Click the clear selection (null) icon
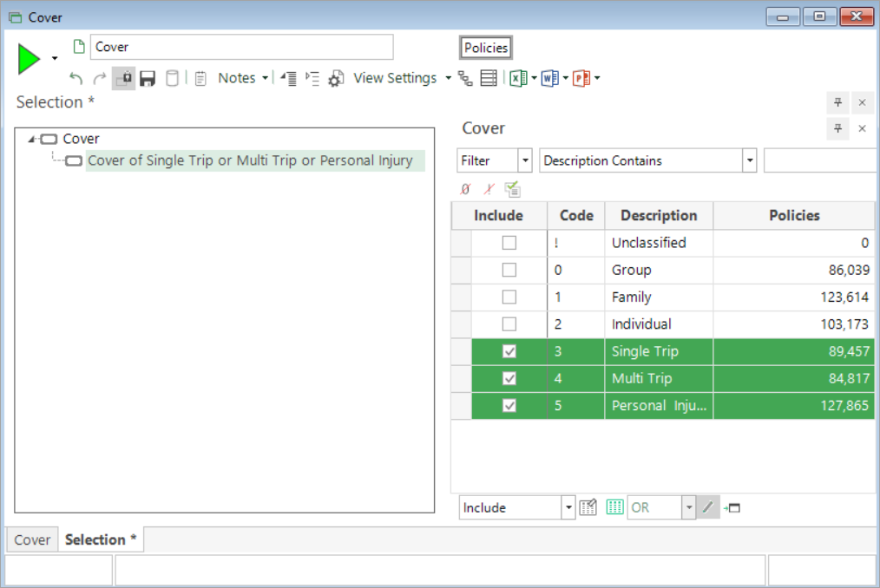 point(465,189)
